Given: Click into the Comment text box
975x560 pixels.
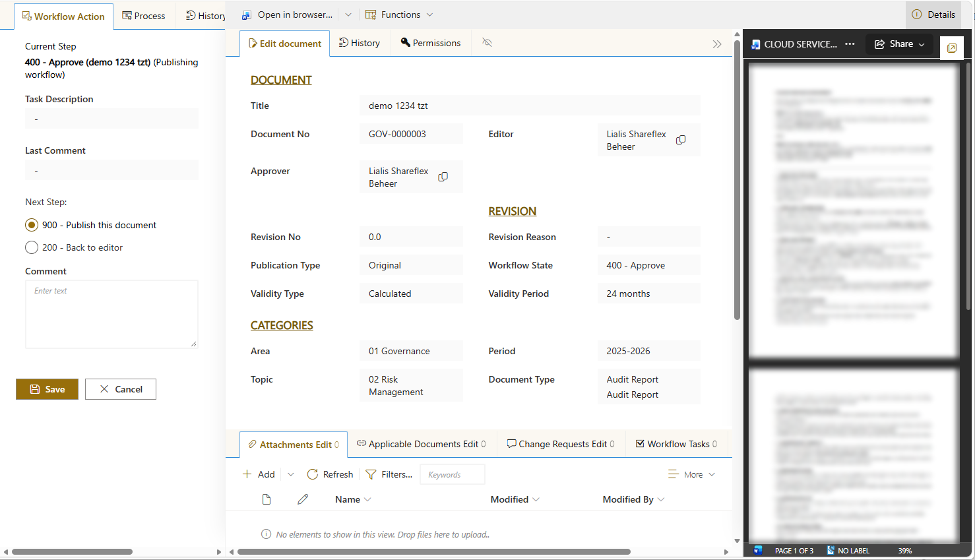Looking at the screenshot, I should pos(111,314).
